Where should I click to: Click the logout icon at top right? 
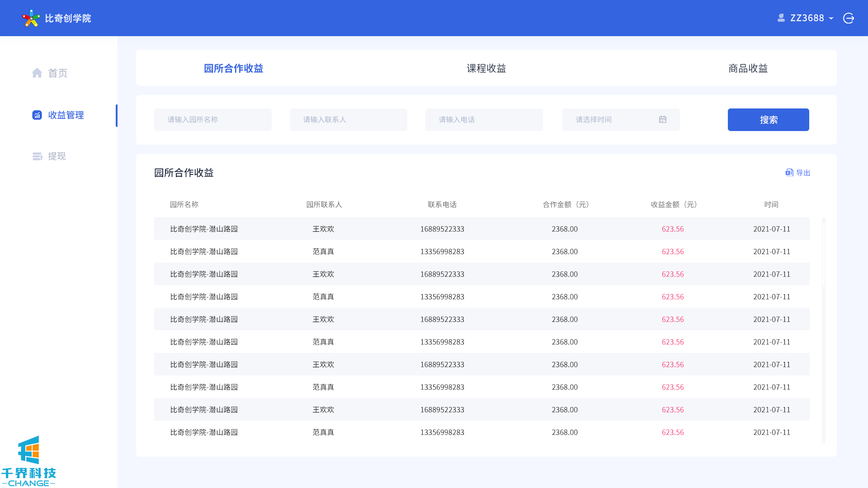pyautogui.click(x=849, y=18)
